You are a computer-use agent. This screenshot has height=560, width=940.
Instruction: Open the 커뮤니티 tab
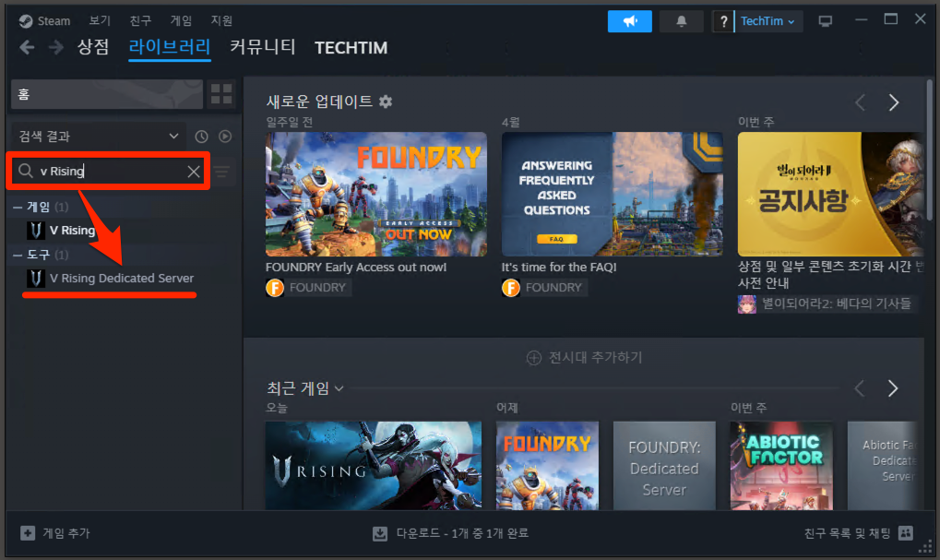pos(263,47)
